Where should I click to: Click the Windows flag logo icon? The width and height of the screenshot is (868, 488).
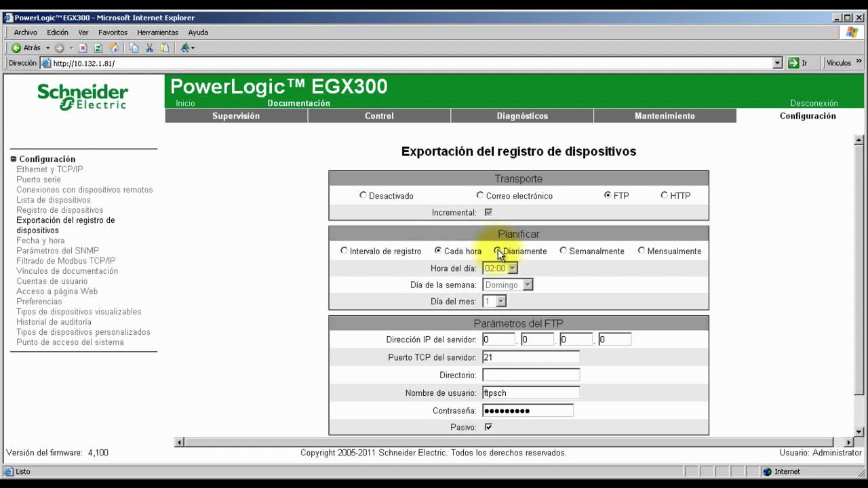pos(852,33)
